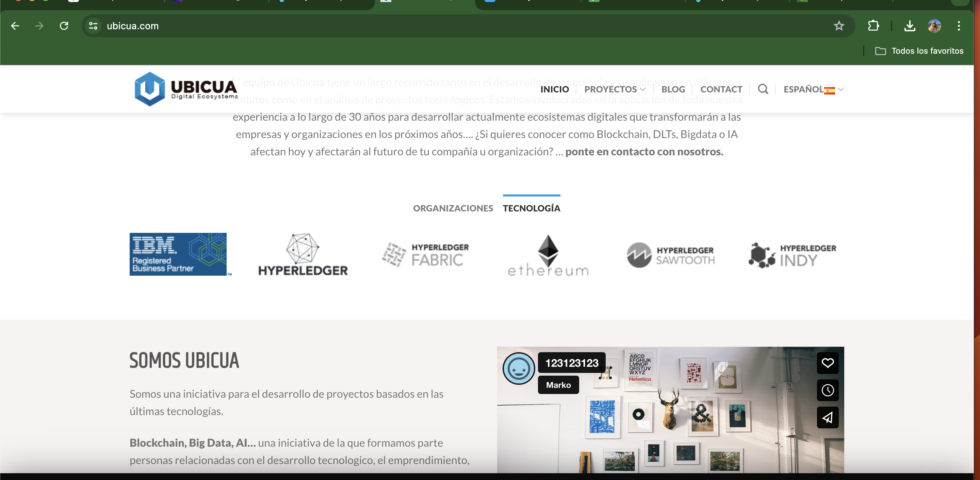Click the browser forward arrow

tap(39, 26)
